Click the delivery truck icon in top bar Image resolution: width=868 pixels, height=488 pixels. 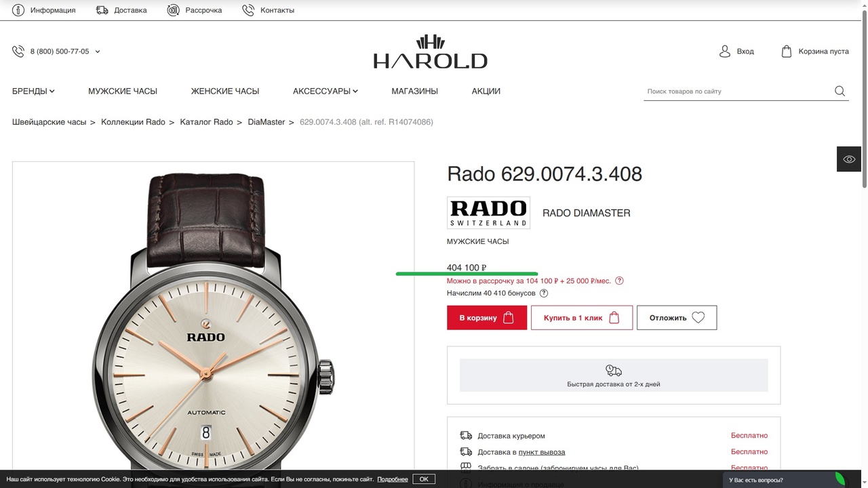pos(102,10)
